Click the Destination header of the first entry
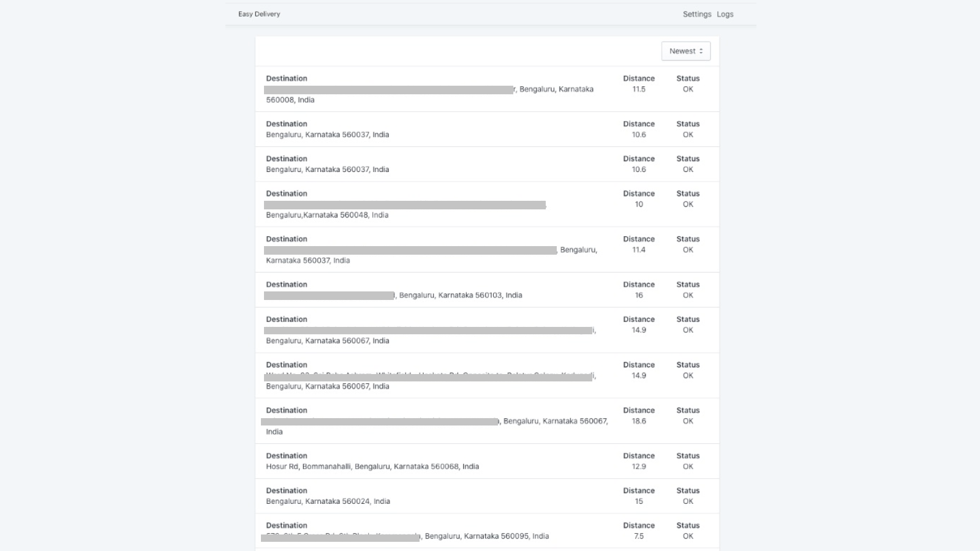 (x=286, y=78)
